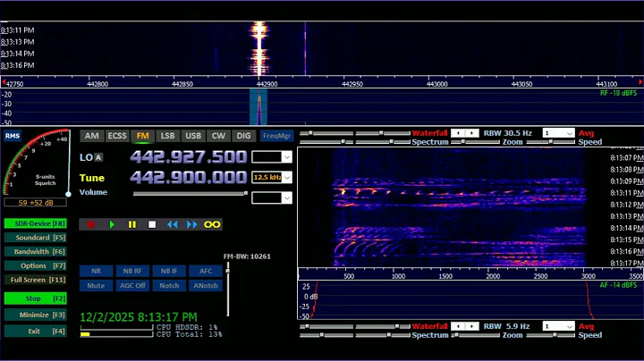Viewport: 644px width, 361px height.
Task: Click the FM-BW vertical slider
Action: (227, 290)
